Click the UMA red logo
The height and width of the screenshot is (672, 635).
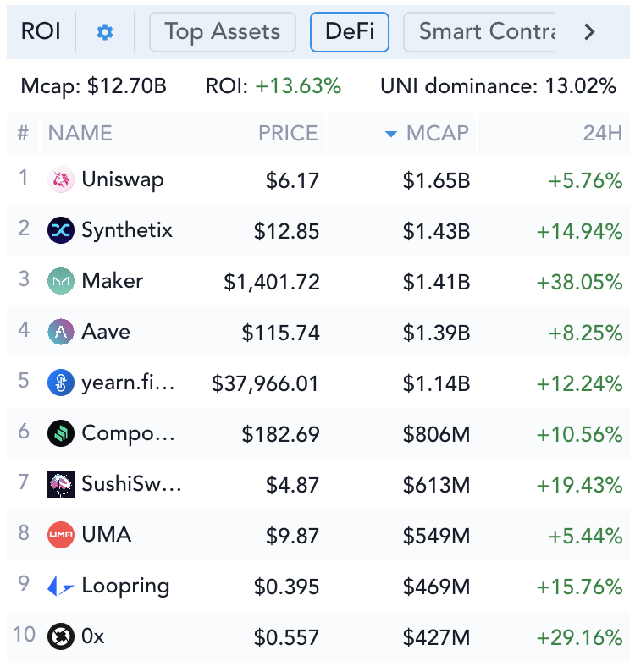tap(60, 534)
